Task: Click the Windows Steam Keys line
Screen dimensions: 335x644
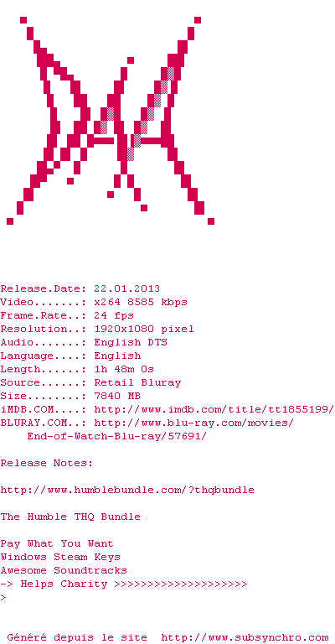Action: (x=60, y=557)
